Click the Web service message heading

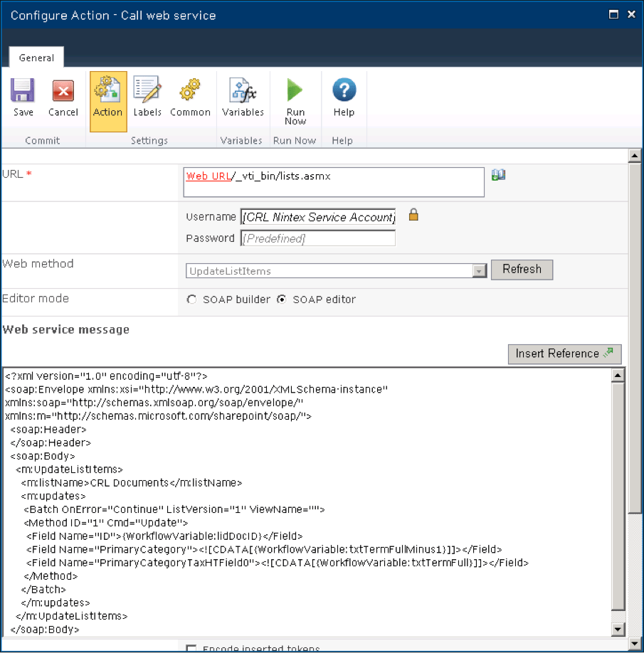tap(65, 329)
